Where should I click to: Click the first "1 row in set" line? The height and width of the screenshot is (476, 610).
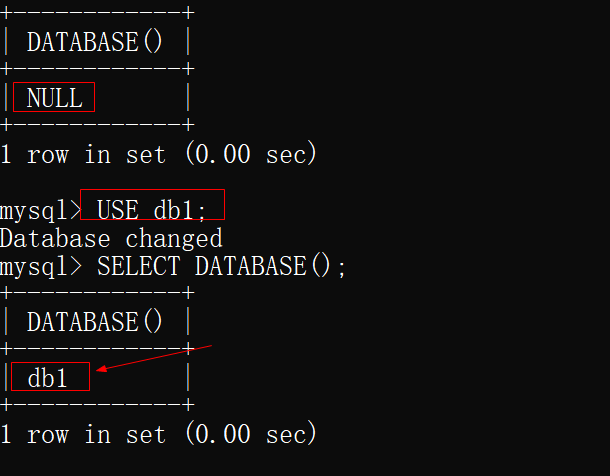point(158,154)
